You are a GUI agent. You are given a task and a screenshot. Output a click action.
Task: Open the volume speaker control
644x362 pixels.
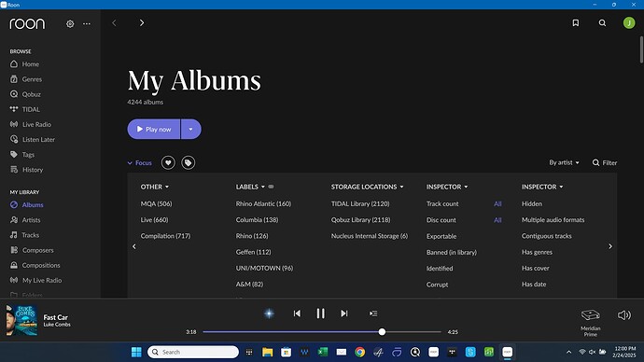point(624,315)
